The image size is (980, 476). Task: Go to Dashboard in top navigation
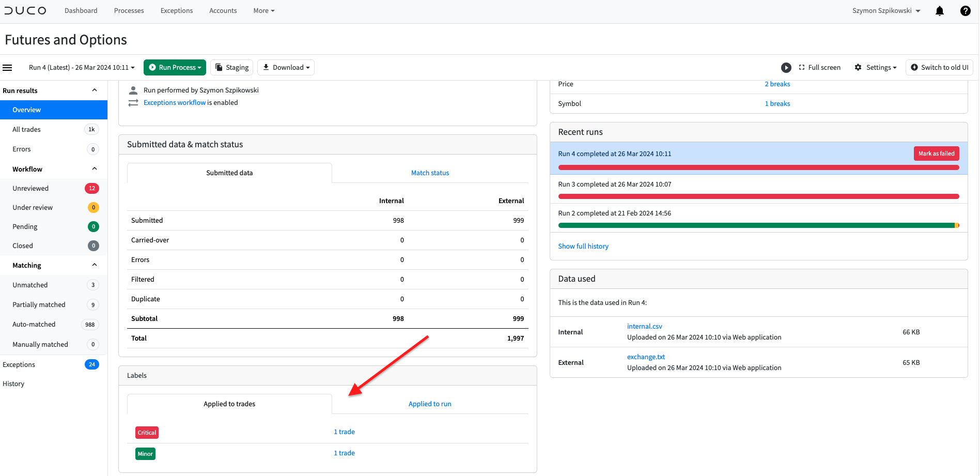(x=81, y=11)
